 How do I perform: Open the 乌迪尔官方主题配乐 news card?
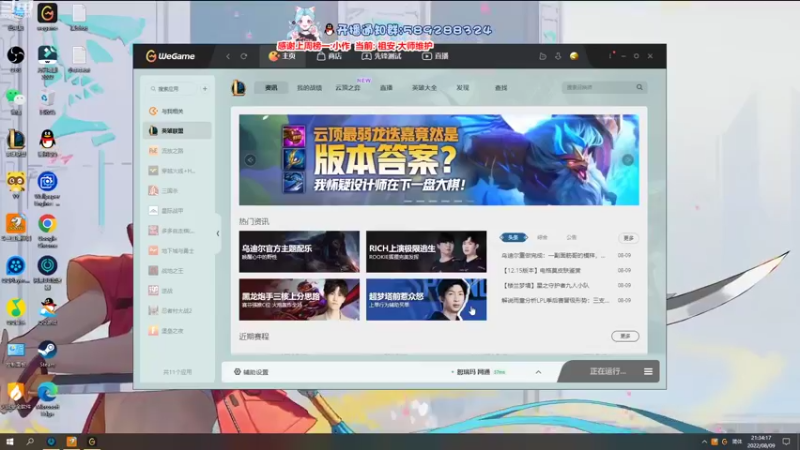299,252
